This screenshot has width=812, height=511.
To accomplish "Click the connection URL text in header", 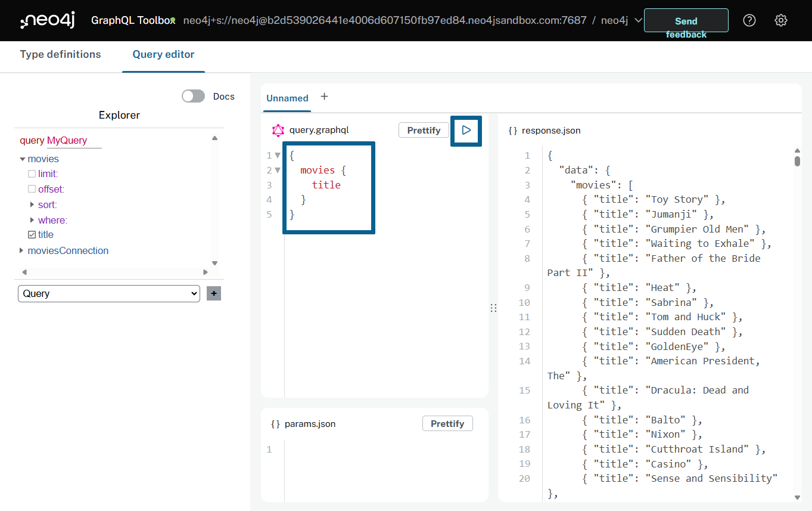I will click(385, 20).
